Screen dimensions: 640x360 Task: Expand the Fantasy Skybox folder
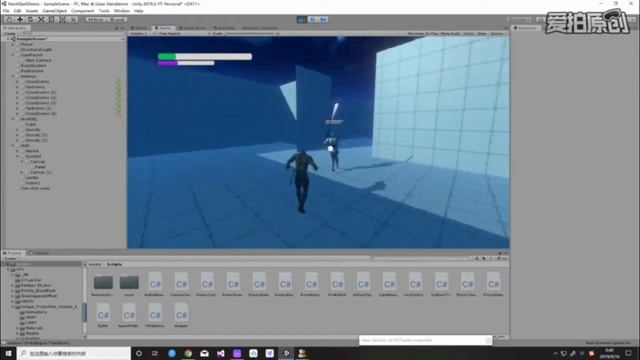click(13, 285)
